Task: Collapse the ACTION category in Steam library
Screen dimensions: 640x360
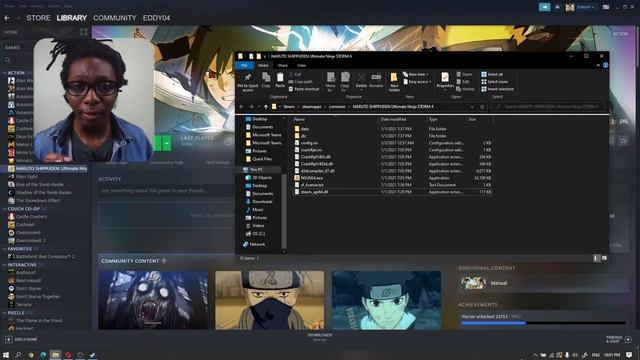Action: tap(4, 73)
